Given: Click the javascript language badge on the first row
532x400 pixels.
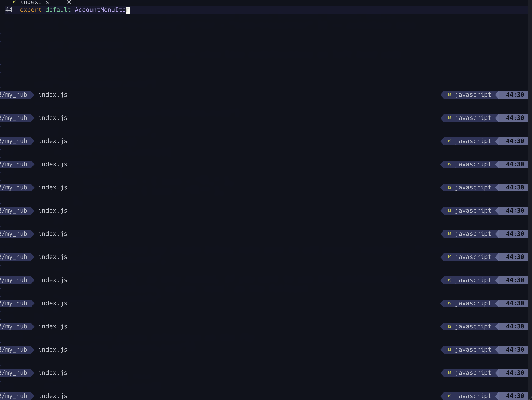Looking at the screenshot, I should tap(473, 95).
